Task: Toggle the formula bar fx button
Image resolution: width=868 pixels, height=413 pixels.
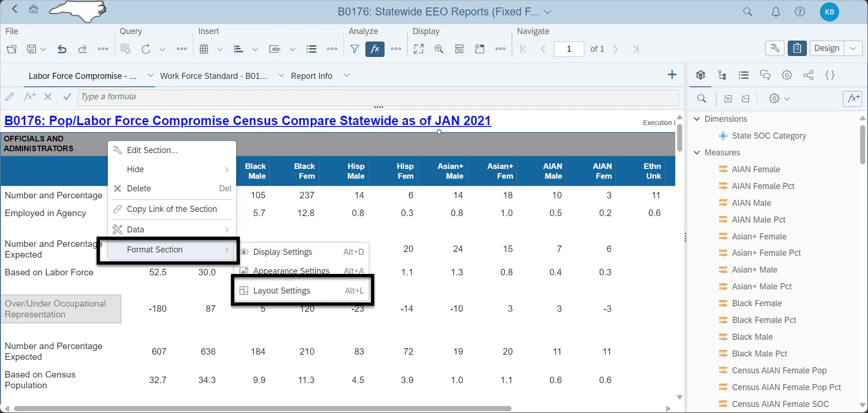Action: tap(375, 49)
